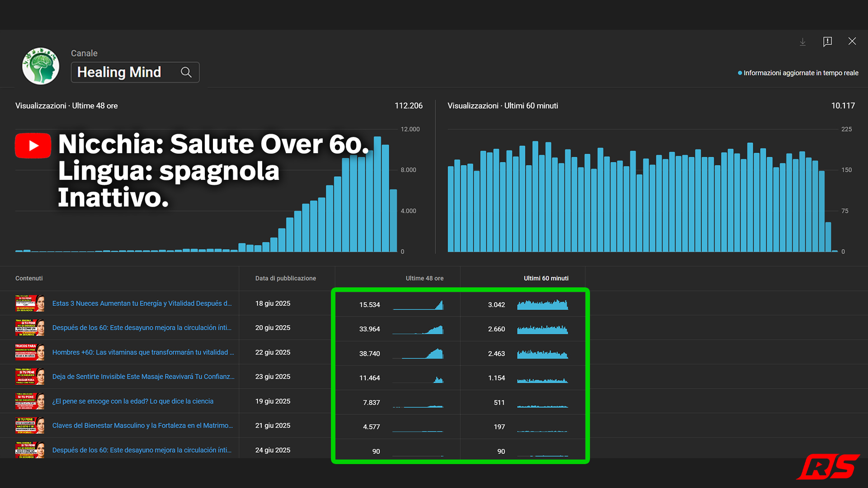Open 'Deja de Sentirte Invisible' video link
The width and height of the screenshot is (868, 488).
pyautogui.click(x=143, y=376)
